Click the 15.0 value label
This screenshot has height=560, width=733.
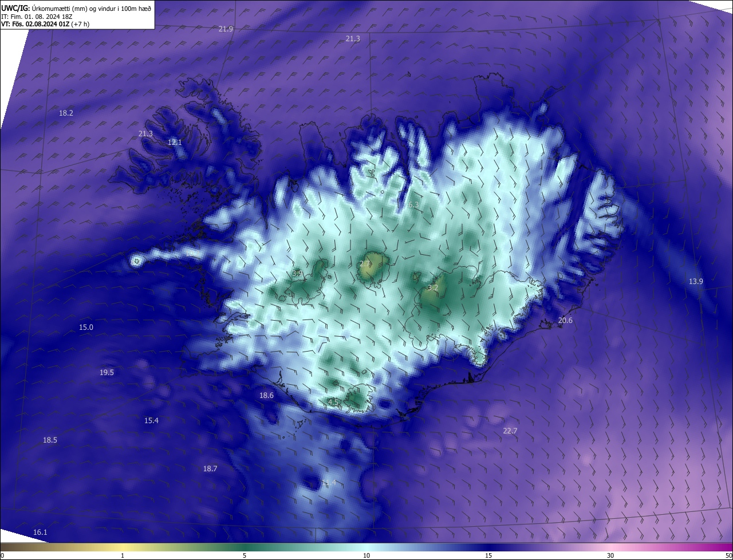pos(86,327)
